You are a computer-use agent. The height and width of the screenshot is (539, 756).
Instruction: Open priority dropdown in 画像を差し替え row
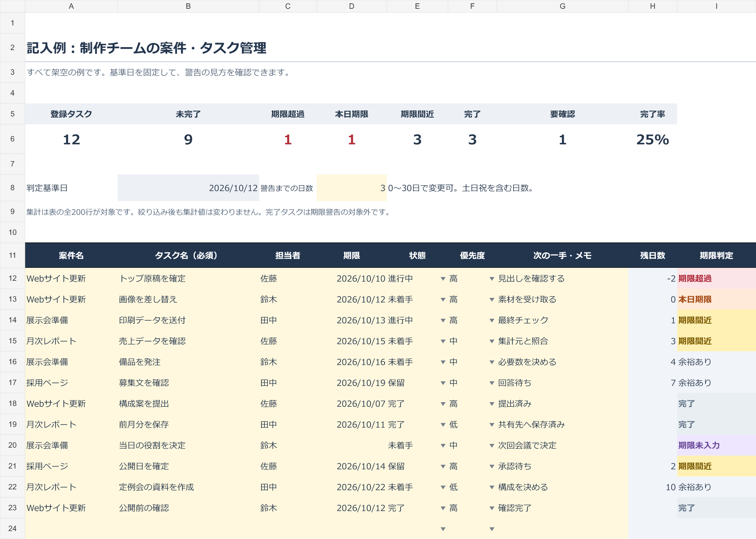[492, 300]
